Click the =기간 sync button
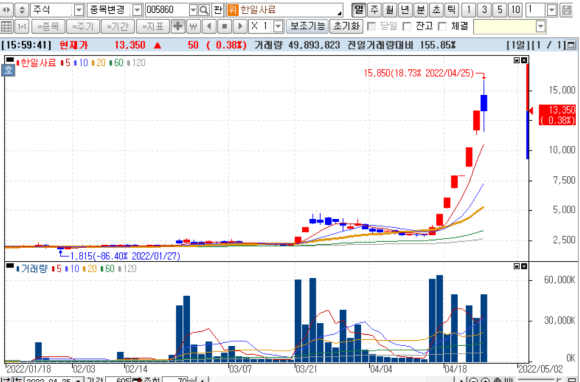 point(118,27)
